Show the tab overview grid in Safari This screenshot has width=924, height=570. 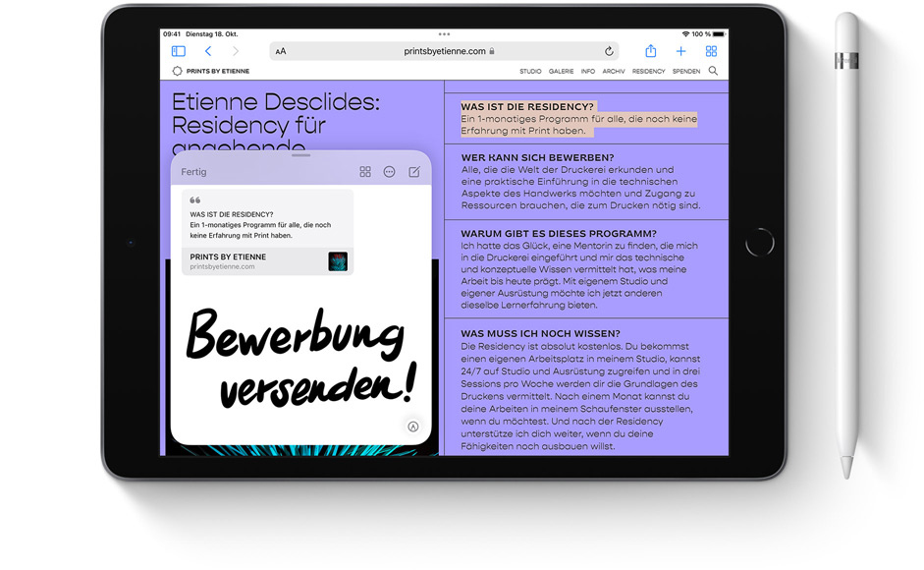711,51
